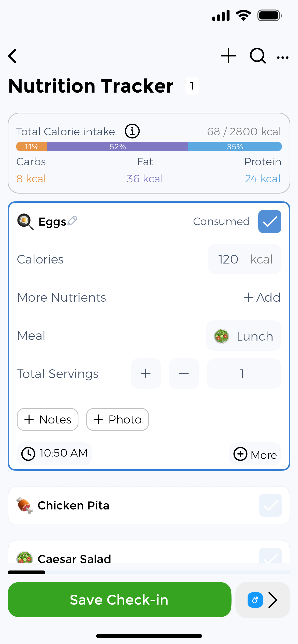Show Total Calorie intake info icon
298x644 pixels.
[132, 131]
